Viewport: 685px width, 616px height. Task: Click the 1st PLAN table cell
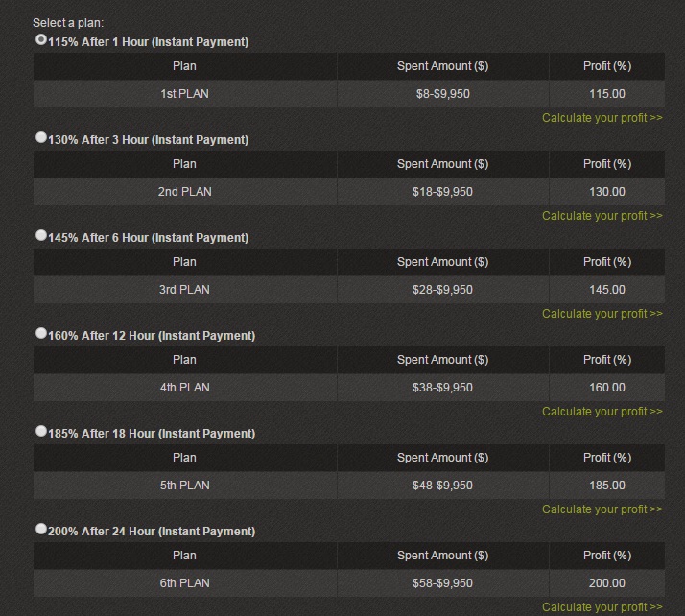click(185, 94)
